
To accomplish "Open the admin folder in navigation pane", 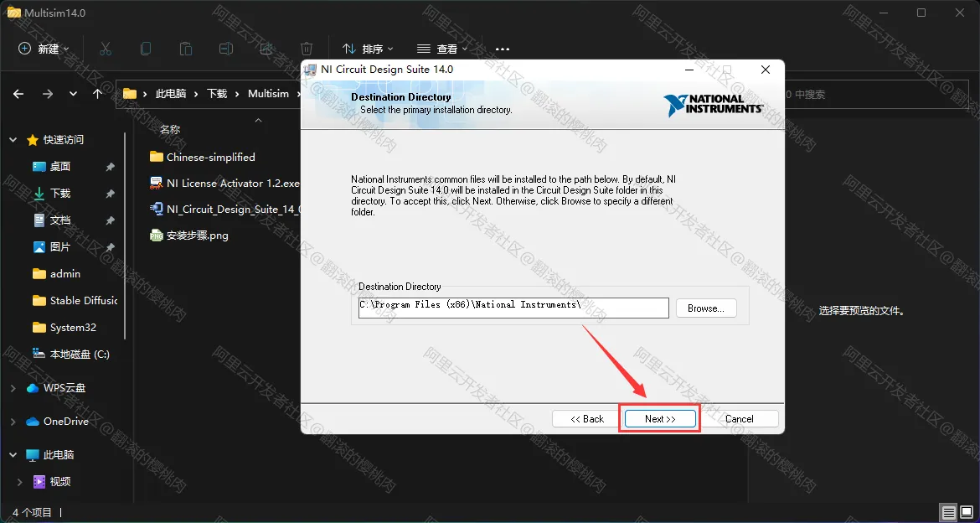I will pyautogui.click(x=65, y=274).
